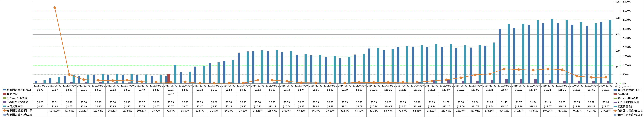Screen dimensions: 644x117
Task: Click the 31.54% ratio cell
Action: (x=345, y=111)
